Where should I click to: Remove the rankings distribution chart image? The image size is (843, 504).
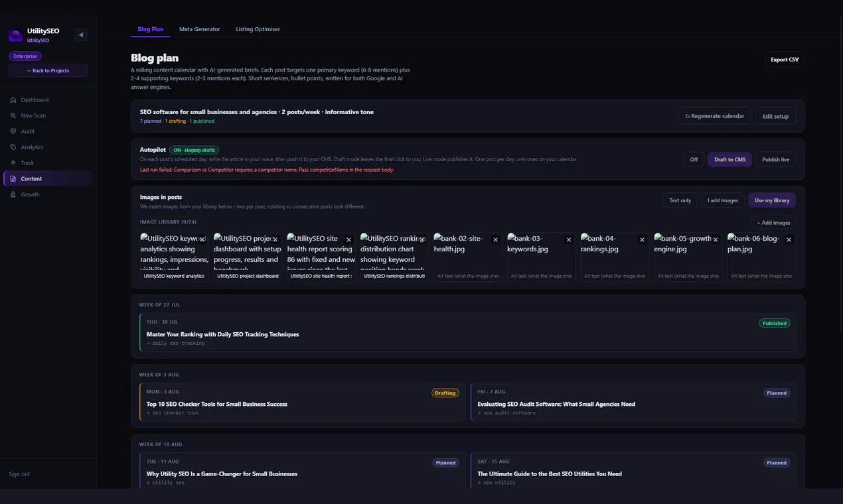[x=422, y=239]
